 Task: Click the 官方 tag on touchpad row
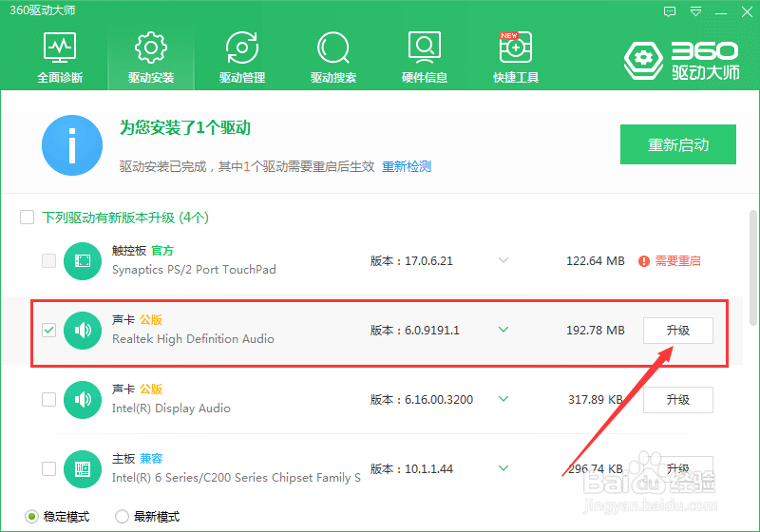162,251
